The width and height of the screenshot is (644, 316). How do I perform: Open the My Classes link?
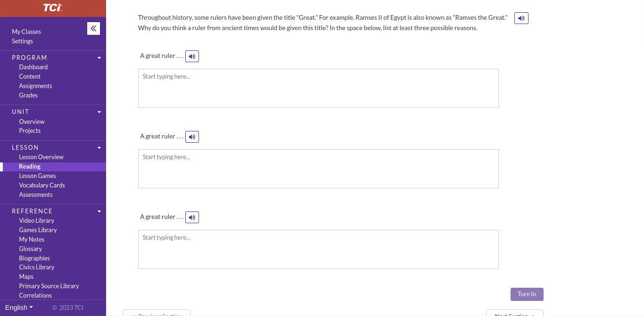tap(26, 32)
